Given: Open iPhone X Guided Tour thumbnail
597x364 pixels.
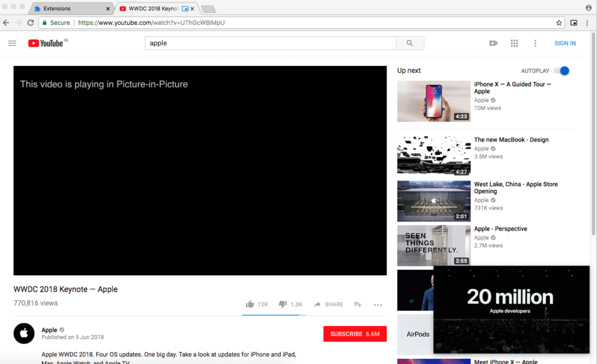Looking at the screenshot, I should coord(434,101).
